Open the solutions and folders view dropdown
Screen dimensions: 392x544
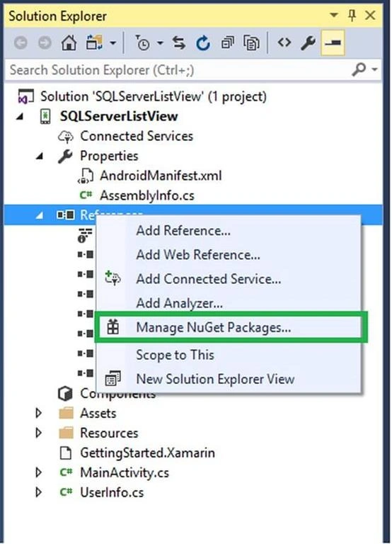click(113, 43)
